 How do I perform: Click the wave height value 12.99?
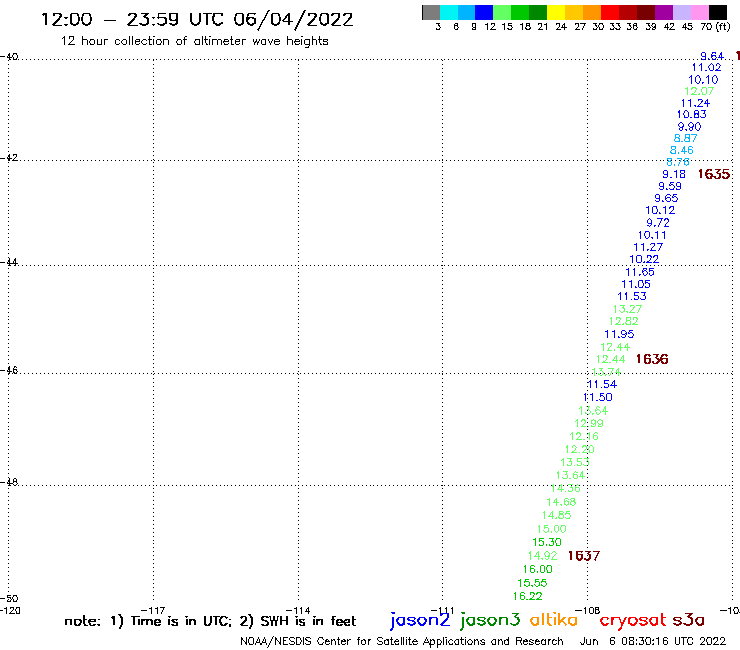589,423
